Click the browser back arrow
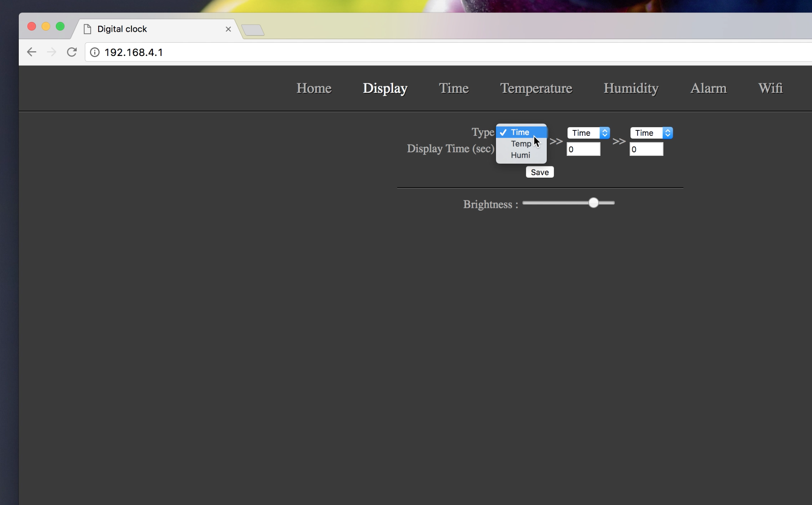The image size is (812, 505). [32, 52]
